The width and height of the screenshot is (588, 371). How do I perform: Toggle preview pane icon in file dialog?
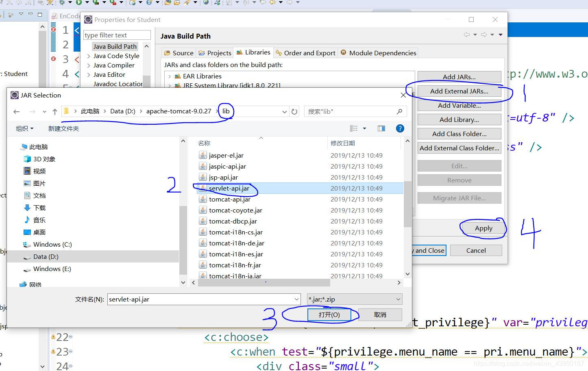tap(381, 128)
